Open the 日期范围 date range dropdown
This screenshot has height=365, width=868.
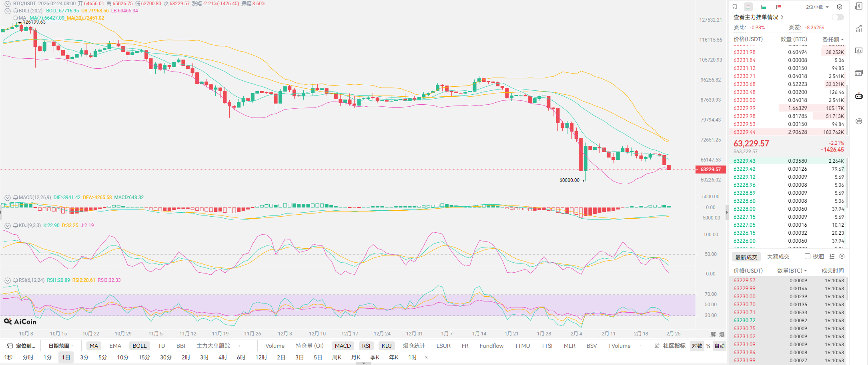60,346
